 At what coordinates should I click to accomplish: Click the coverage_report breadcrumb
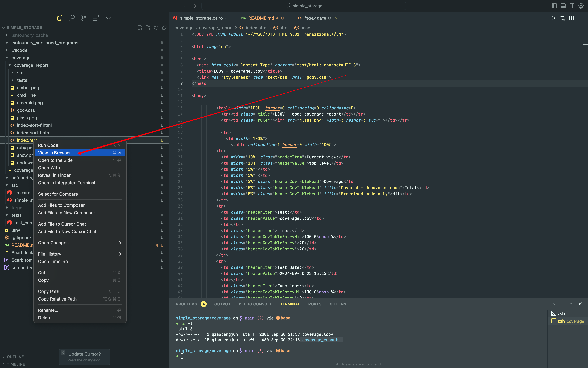click(216, 28)
